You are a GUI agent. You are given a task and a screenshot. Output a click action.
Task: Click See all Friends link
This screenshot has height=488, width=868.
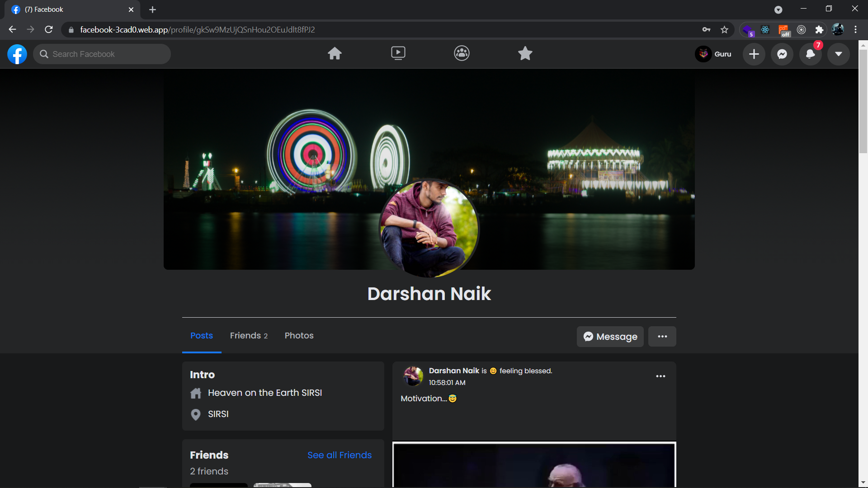pyautogui.click(x=340, y=455)
